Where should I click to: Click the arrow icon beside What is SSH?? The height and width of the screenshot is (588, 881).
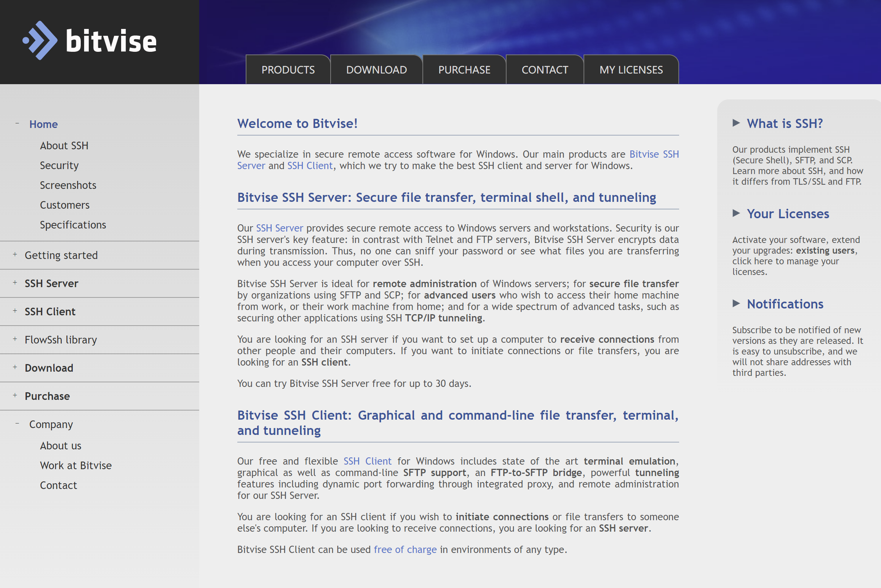(736, 123)
